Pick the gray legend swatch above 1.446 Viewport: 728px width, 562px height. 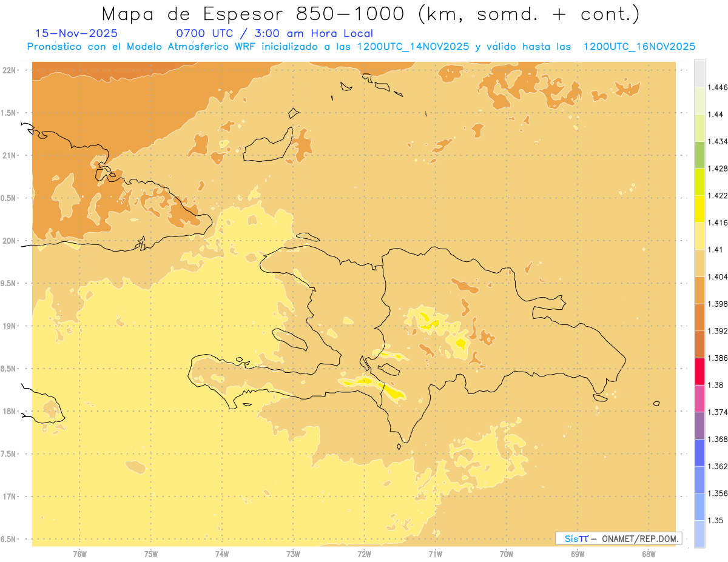click(699, 73)
